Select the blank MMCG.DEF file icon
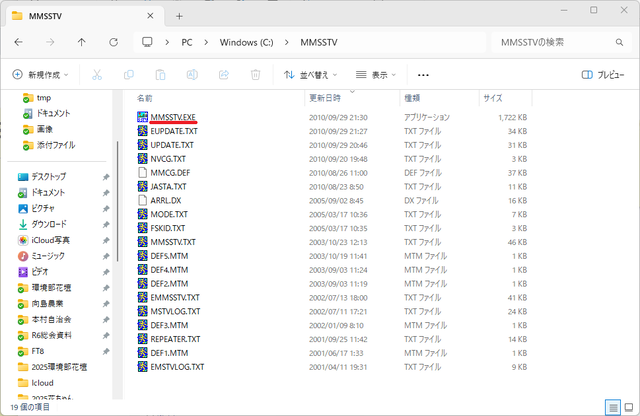This screenshot has width=640, height=416. 142,172
